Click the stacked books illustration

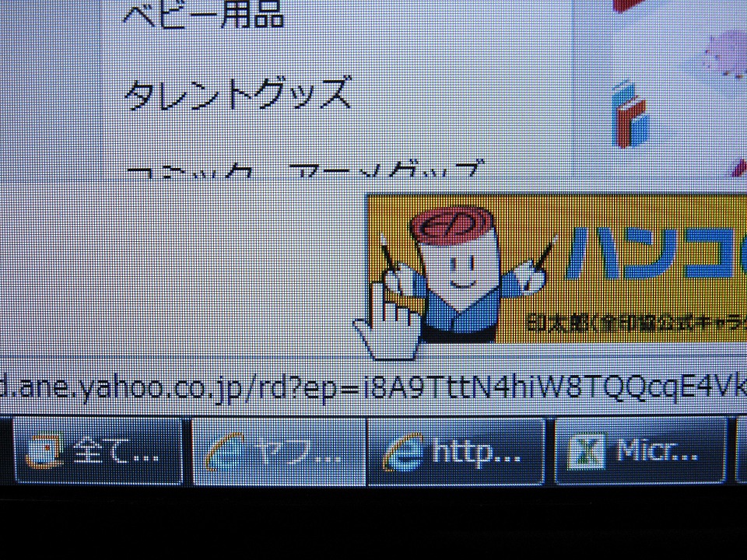tap(629, 115)
